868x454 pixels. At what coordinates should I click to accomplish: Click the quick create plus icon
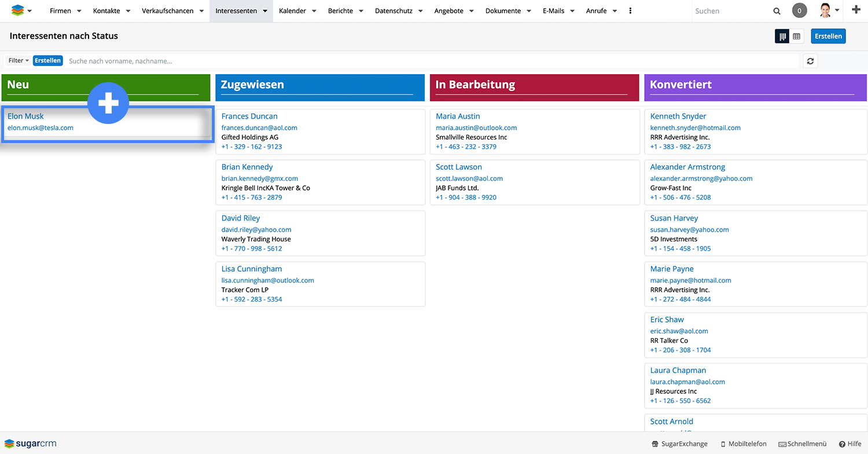(x=856, y=10)
